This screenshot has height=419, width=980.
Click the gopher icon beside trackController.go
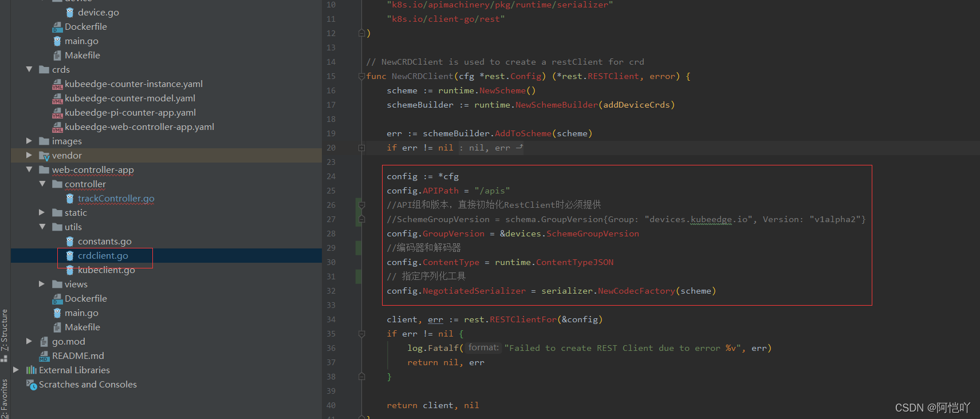[x=70, y=199]
